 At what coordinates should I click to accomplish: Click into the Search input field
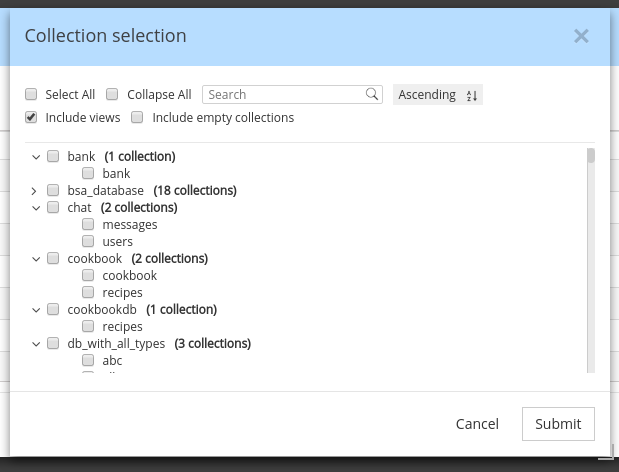coord(284,94)
